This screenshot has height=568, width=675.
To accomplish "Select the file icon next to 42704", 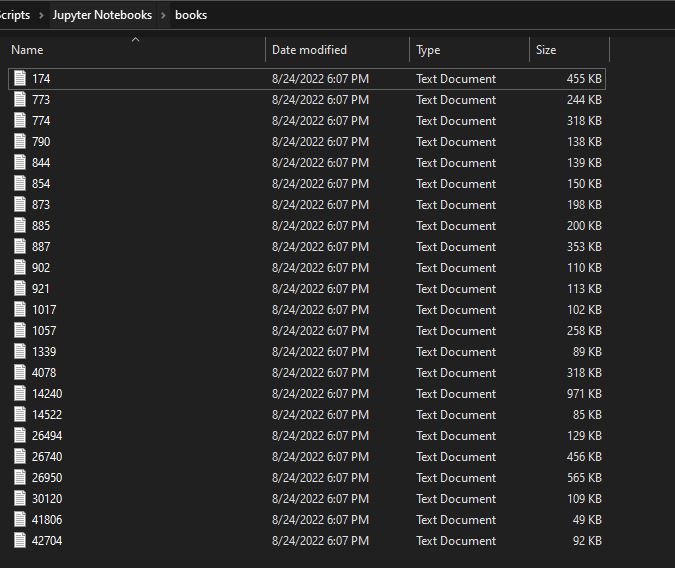I will (20, 541).
